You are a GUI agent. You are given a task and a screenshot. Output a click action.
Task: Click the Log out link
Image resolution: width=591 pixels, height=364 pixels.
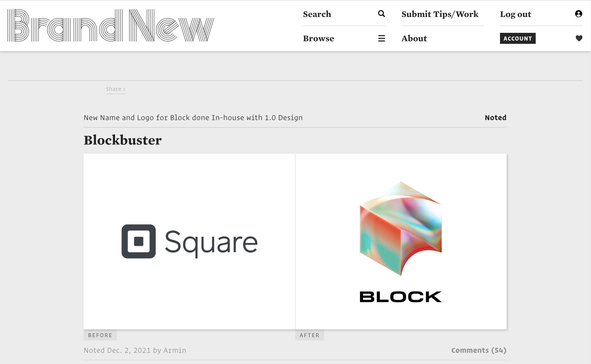515,14
